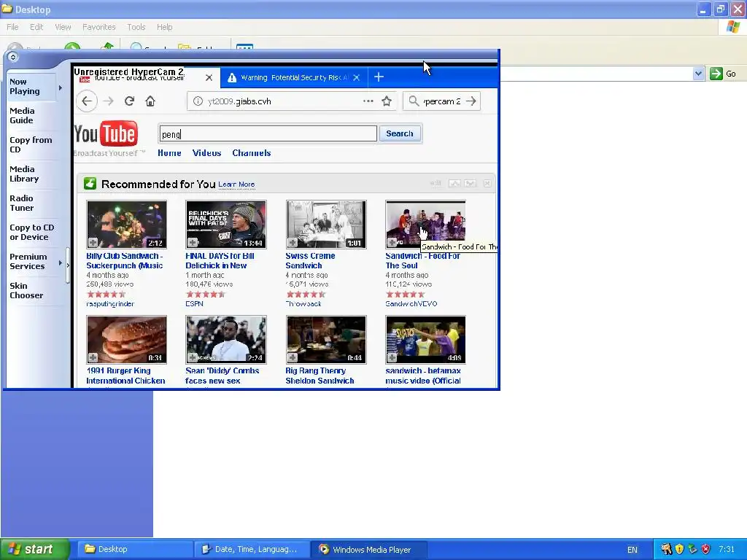Open YouTube Channels link
747x560 pixels.
(252, 153)
